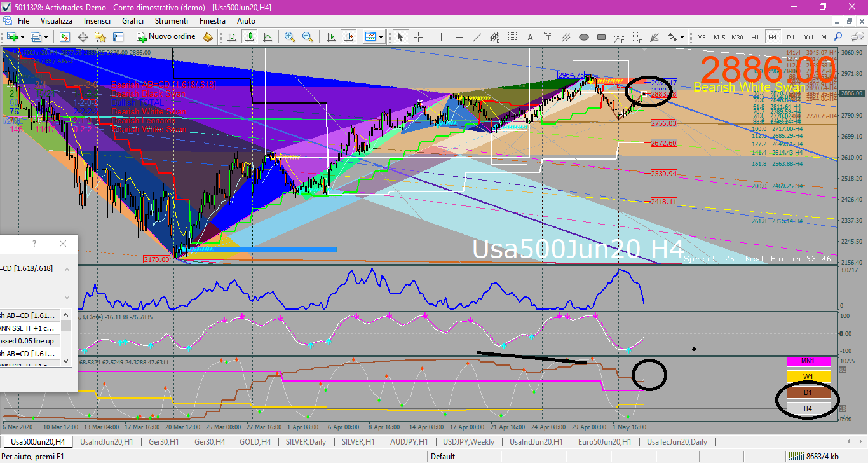Switch timeframe to M30
Screen dimensions: 868x463
click(x=737, y=37)
